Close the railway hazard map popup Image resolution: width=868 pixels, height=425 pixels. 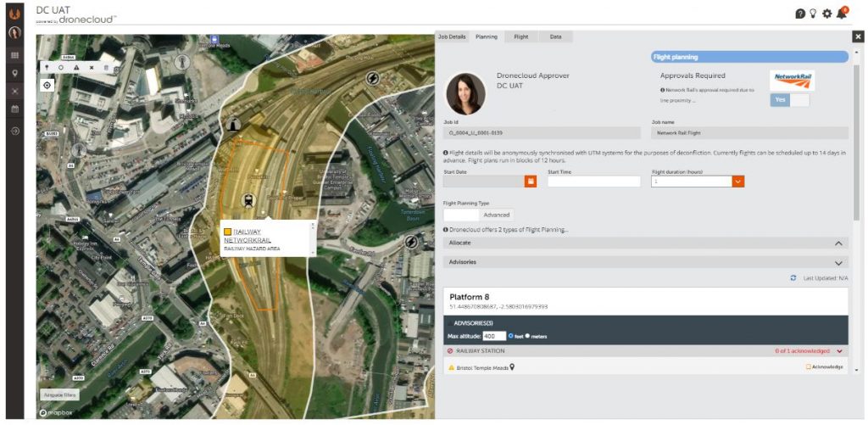click(312, 225)
